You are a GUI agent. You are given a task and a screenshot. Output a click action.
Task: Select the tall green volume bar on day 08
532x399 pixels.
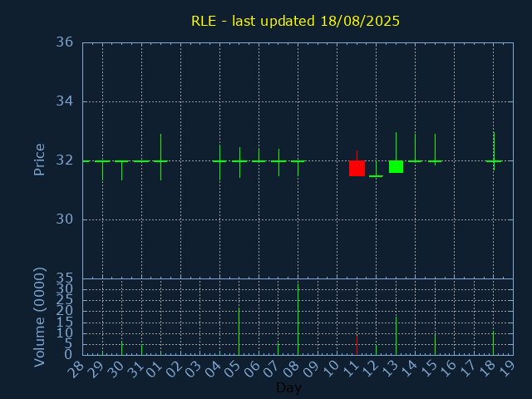tap(298, 319)
